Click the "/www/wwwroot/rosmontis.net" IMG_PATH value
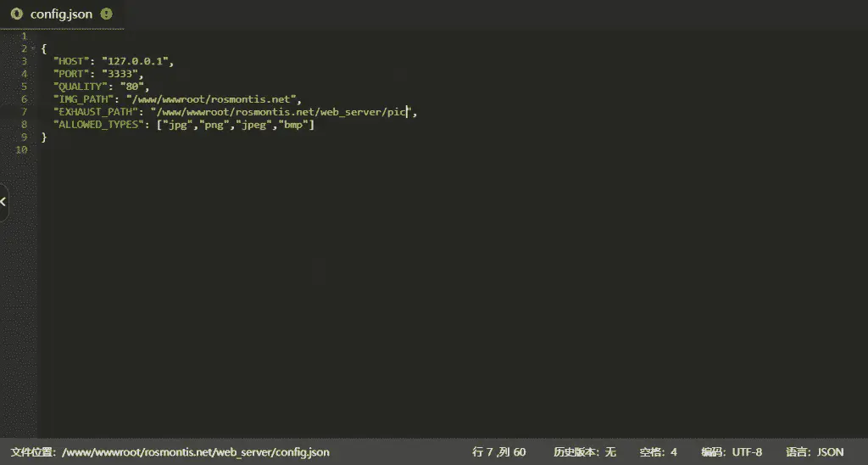Image resolution: width=868 pixels, height=465 pixels. point(211,100)
